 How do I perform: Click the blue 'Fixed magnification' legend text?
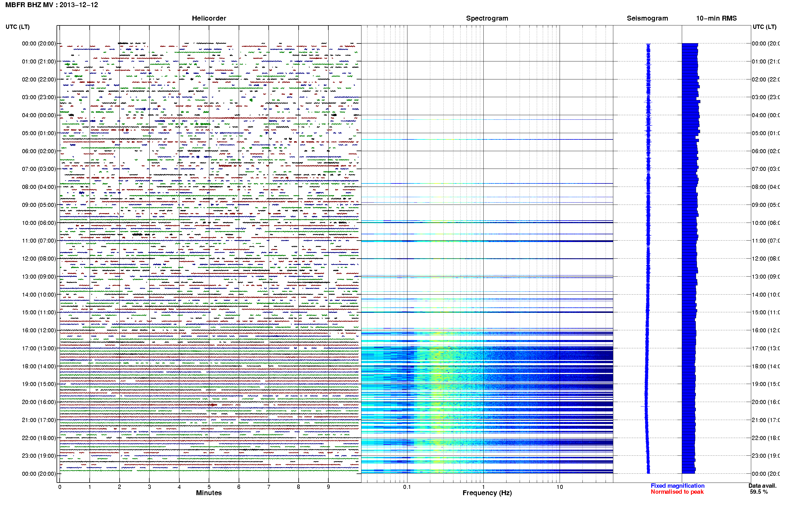click(678, 486)
